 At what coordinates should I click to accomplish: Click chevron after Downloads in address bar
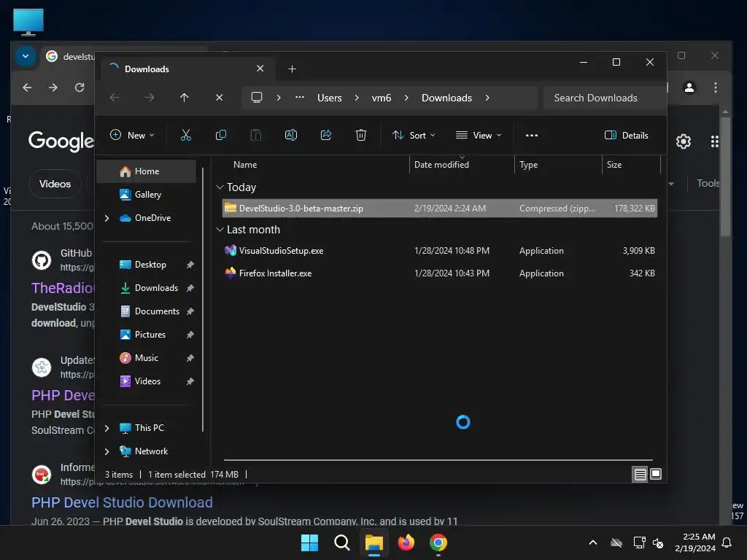487,98
